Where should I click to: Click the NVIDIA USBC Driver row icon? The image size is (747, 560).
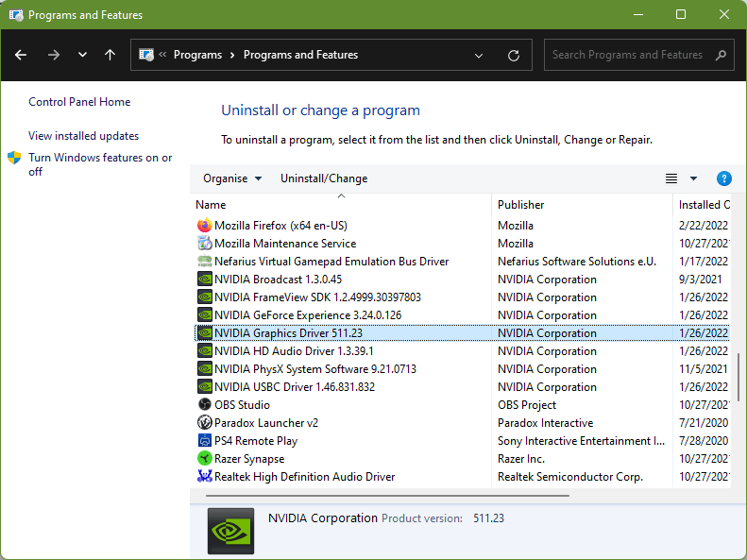[204, 386]
